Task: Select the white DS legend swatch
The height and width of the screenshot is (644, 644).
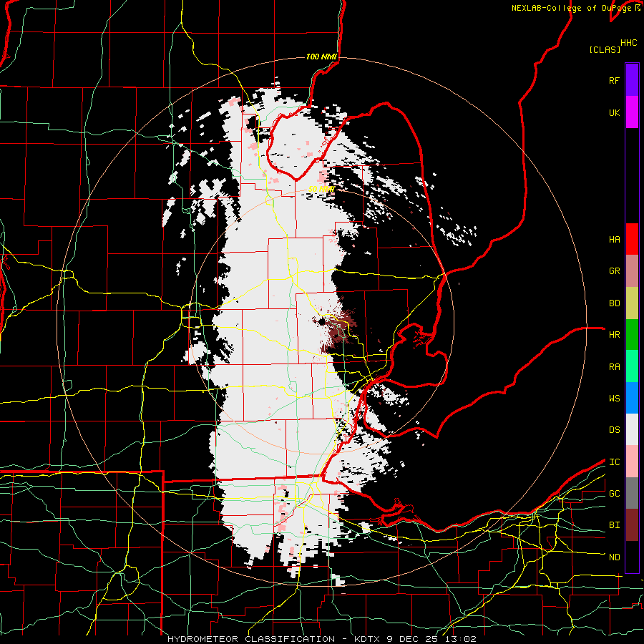Action: [632, 429]
